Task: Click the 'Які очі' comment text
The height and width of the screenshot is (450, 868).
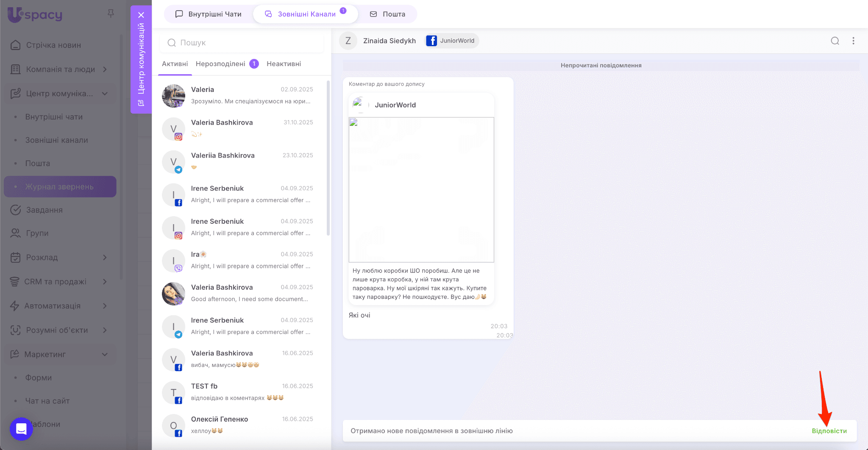Action: pyautogui.click(x=359, y=315)
